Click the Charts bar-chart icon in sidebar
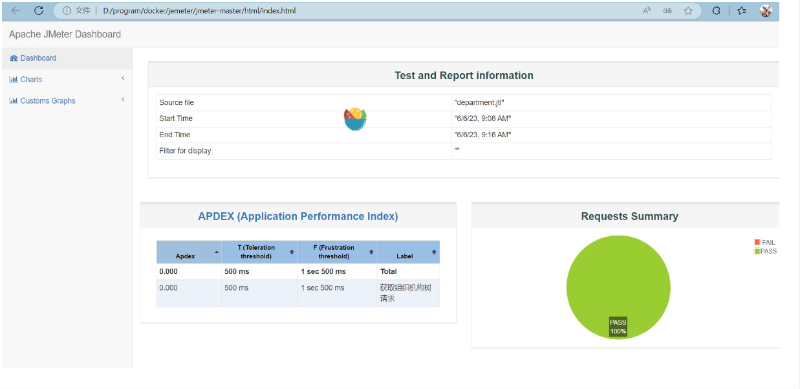Image resolution: width=800 pixels, height=389 pixels. click(14, 80)
